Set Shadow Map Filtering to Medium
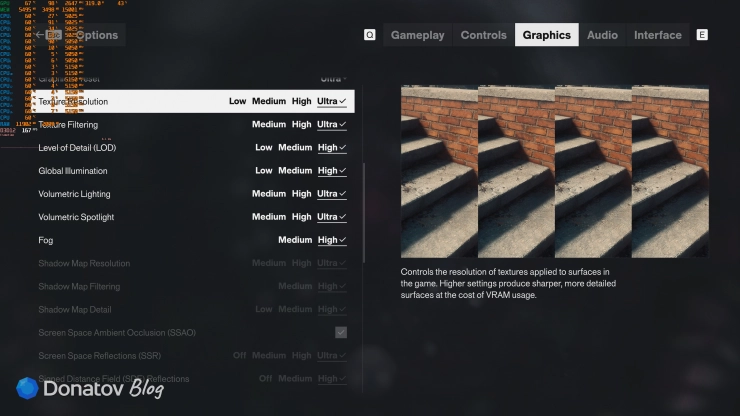 coord(295,286)
